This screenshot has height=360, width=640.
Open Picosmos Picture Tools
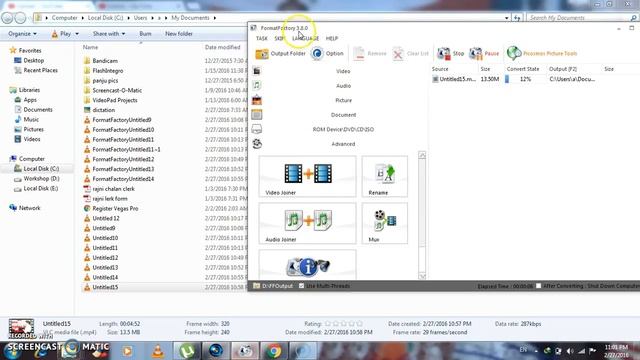[x=542, y=53]
